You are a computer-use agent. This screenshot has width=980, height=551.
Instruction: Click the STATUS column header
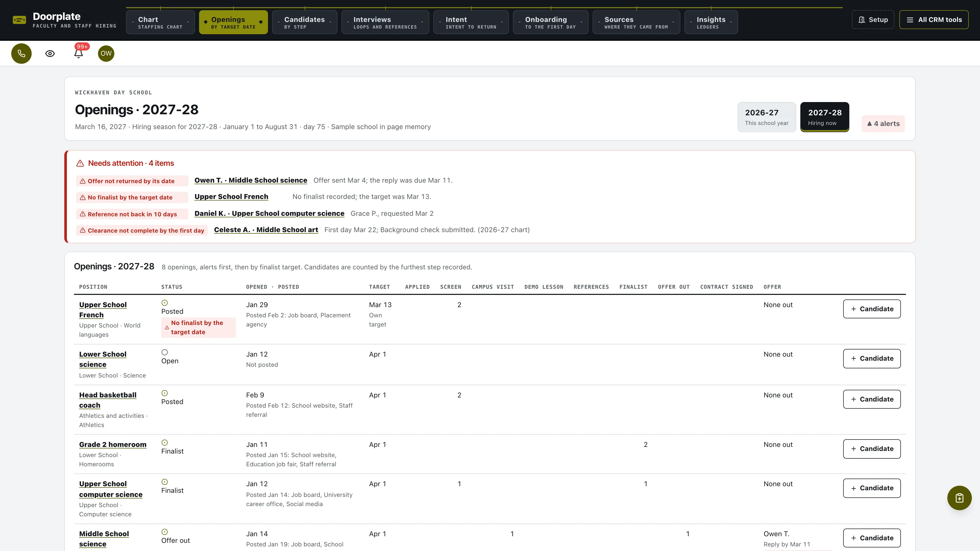coord(171,287)
